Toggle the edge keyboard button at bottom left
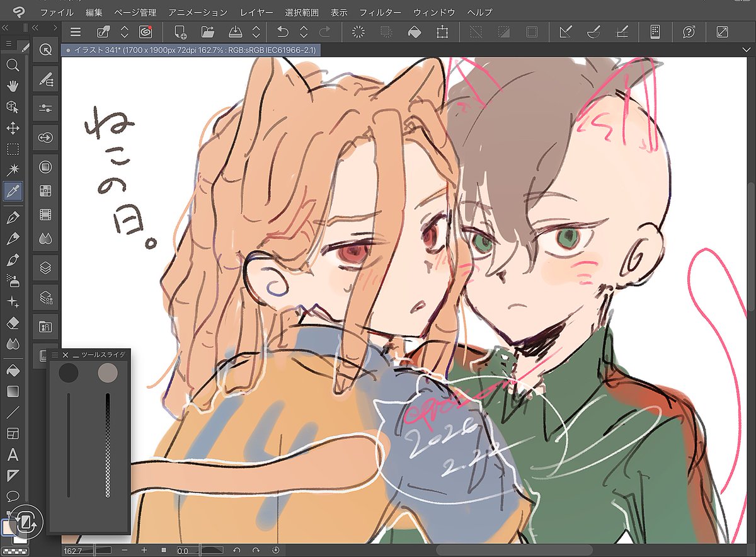The image size is (756, 557). tap(27, 521)
